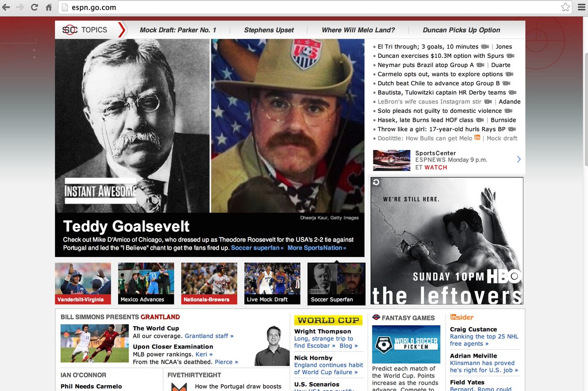Click the Insider logo heading
588x391 pixels.
pos(462,317)
